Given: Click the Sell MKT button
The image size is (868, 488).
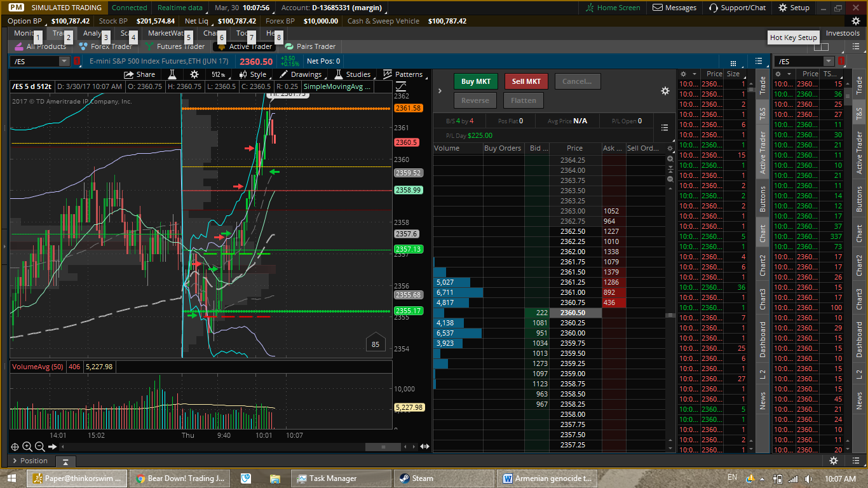Looking at the screenshot, I should pos(526,81).
